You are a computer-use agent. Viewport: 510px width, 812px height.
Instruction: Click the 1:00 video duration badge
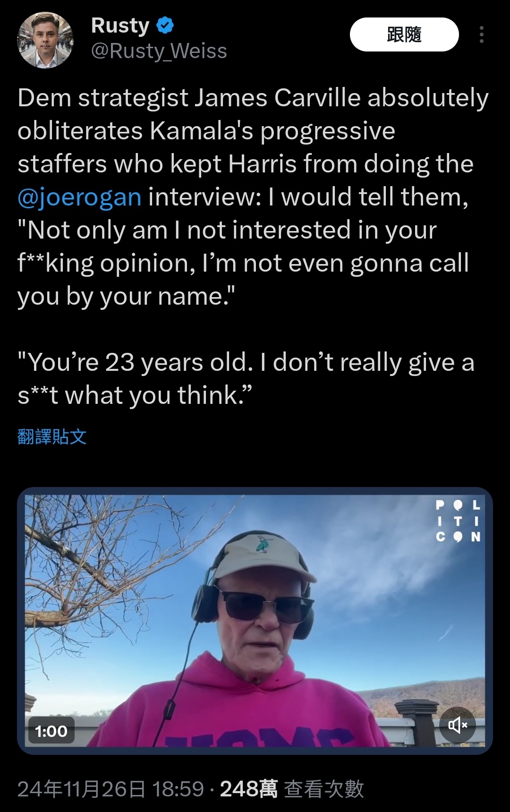51,731
